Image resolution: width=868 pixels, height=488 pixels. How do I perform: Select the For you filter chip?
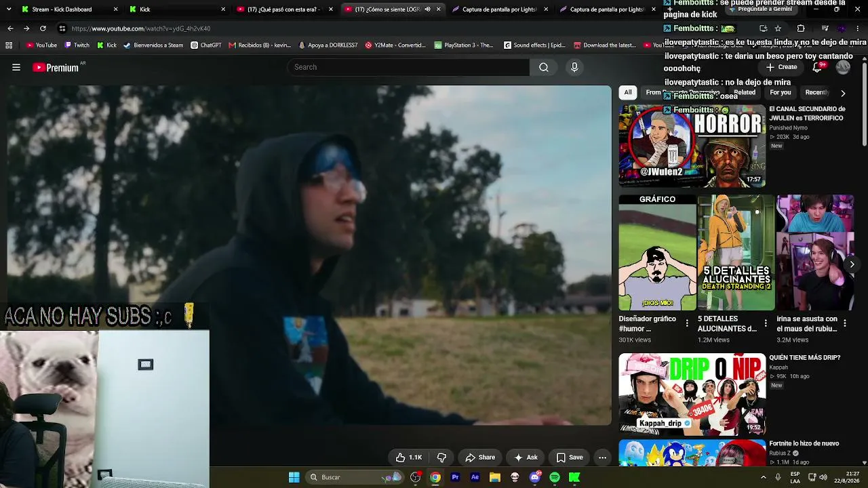(781, 93)
